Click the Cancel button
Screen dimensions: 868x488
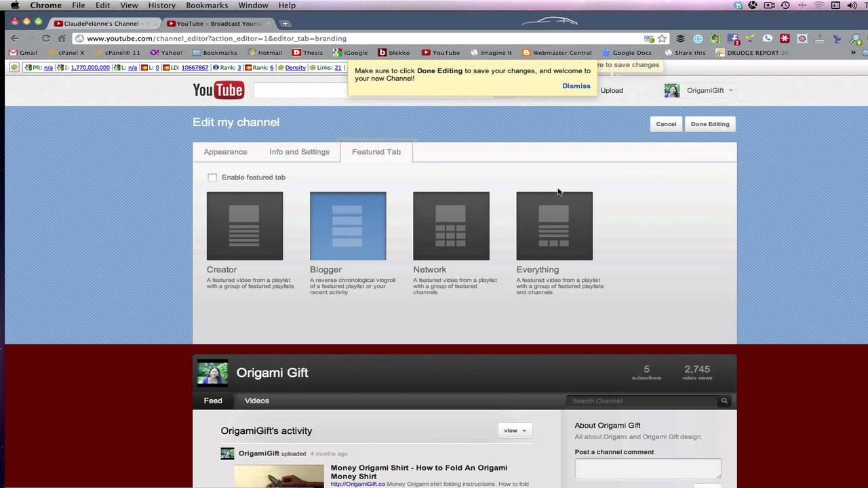666,124
